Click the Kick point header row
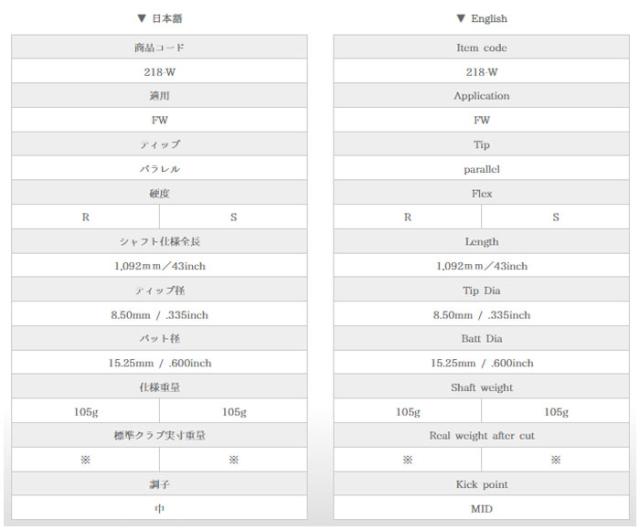 481,483
